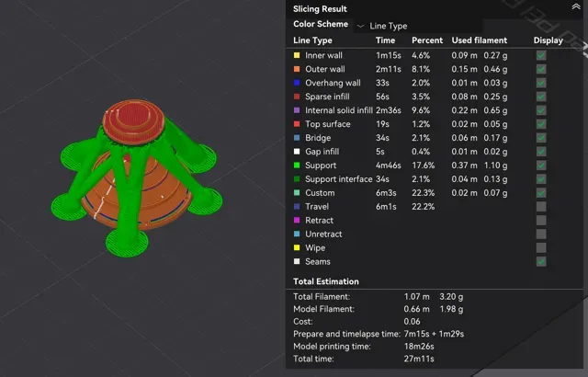
Task: Select the Top surface row label
Action: [328, 124]
